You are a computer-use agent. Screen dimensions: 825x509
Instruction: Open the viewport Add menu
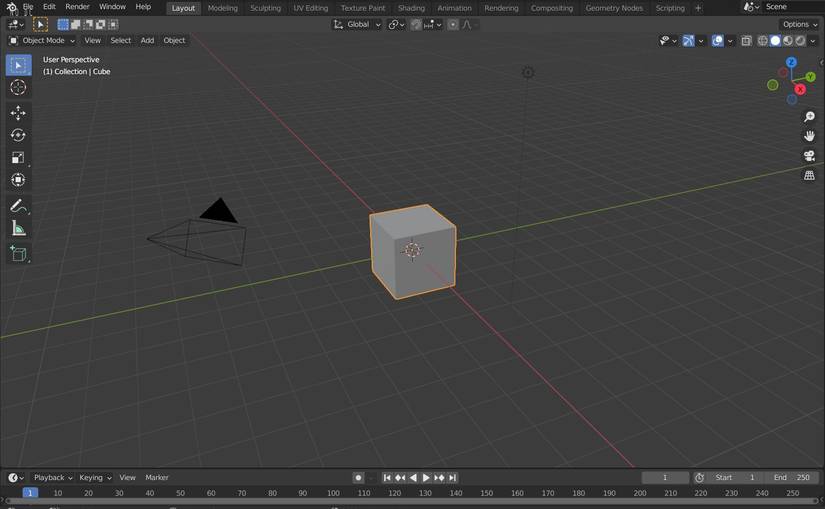(x=147, y=41)
